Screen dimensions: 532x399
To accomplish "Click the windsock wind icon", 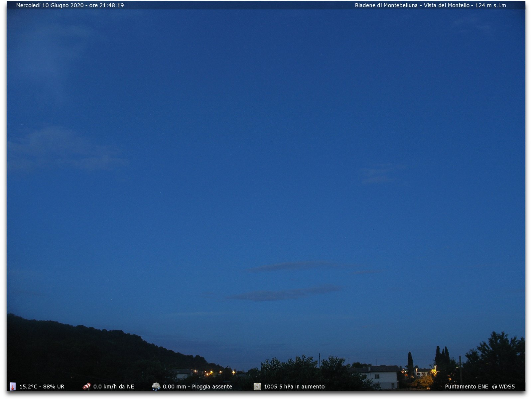I will click(86, 386).
